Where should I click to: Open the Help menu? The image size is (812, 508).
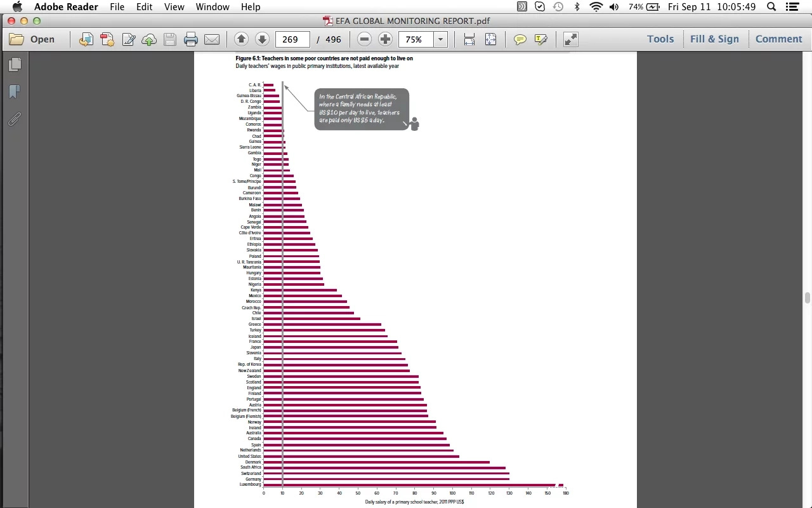pyautogui.click(x=251, y=7)
